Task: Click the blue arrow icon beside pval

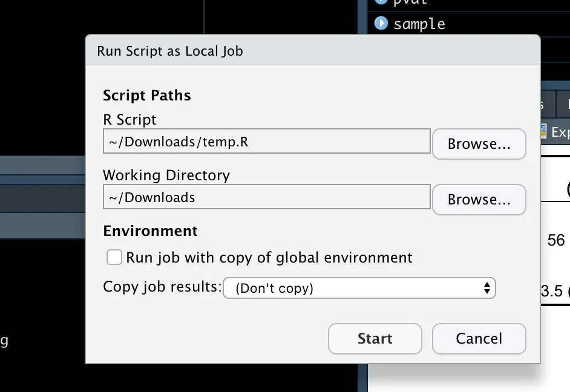Action: click(x=381, y=2)
